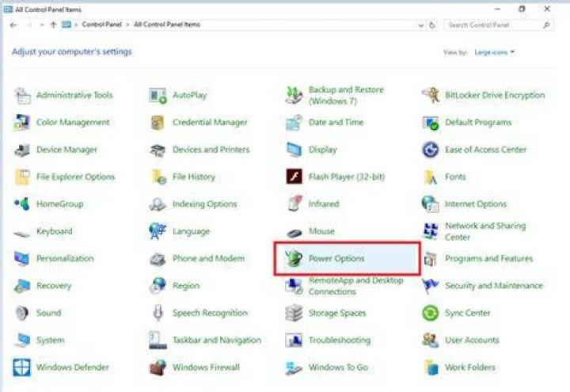Open the Taskbar and Navigation link
Viewport: 570px width, 392px height.
217,340
